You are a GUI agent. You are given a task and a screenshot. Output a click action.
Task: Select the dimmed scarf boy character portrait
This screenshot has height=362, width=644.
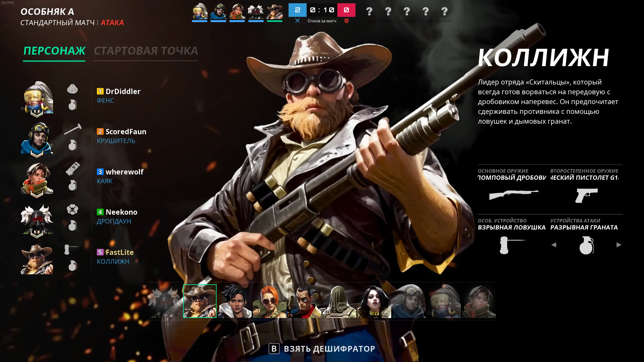pos(479,301)
